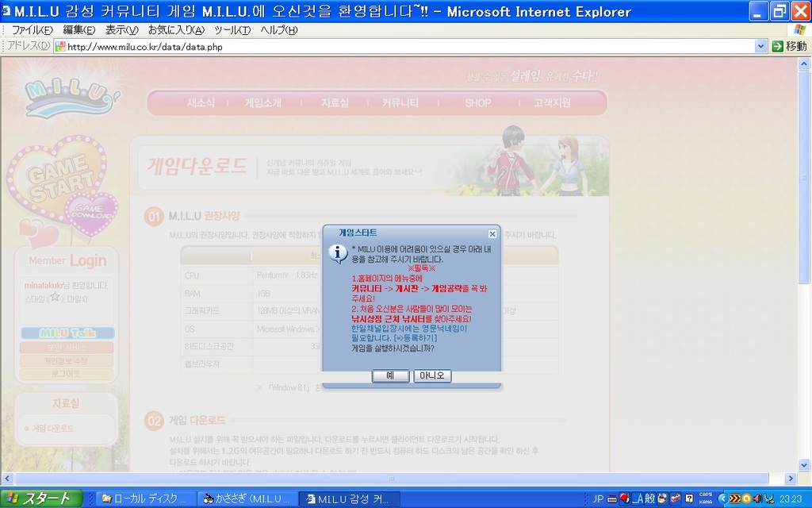Image resolution: width=812 pixels, height=508 pixels.
Task: Open the ファイル(F) menu
Action: tap(32, 30)
